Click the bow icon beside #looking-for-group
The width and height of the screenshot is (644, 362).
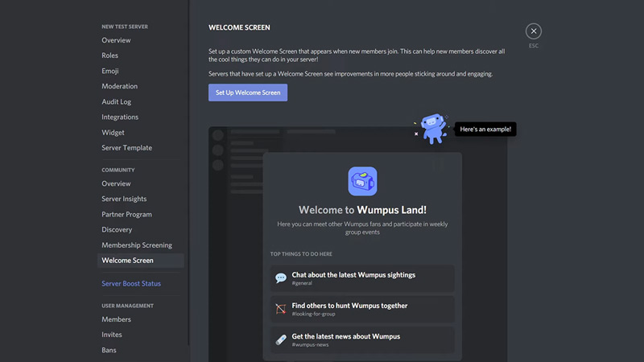tap(281, 309)
